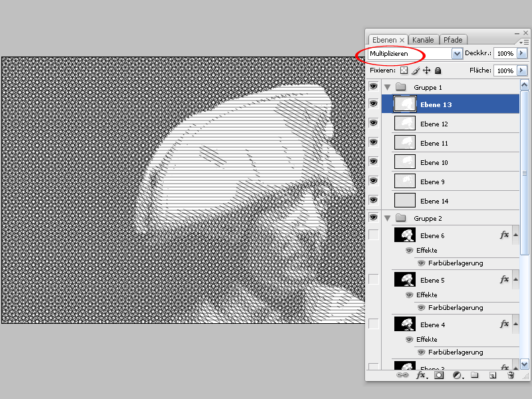Click fx icon on Ebene 4
The width and height of the screenshot is (532, 399).
(x=505, y=324)
